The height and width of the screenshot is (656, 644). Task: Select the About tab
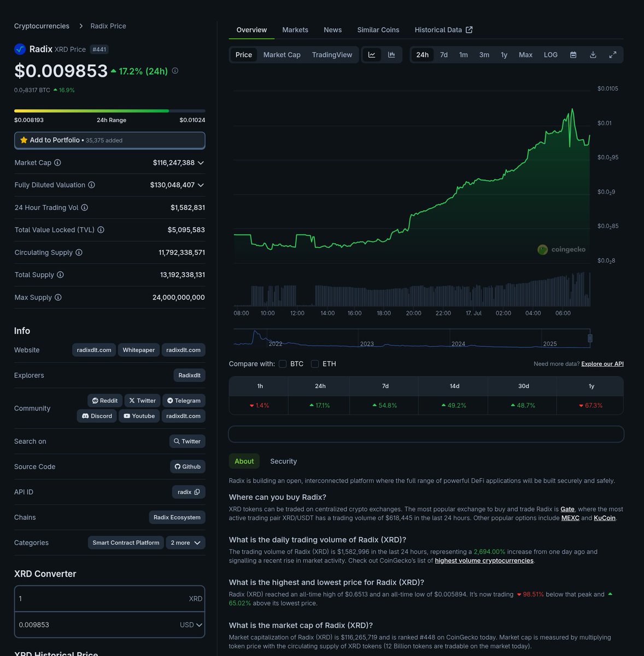(244, 461)
